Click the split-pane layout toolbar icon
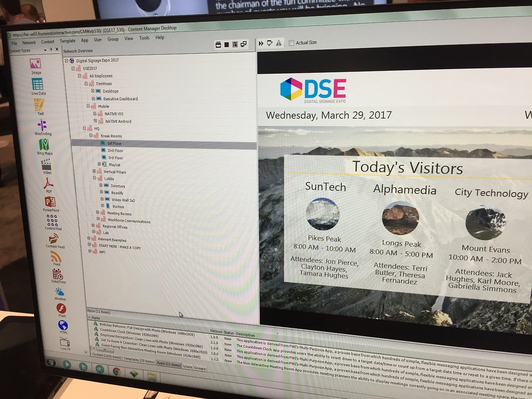The height and width of the screenshot is (399, 532). pos(235,44)
